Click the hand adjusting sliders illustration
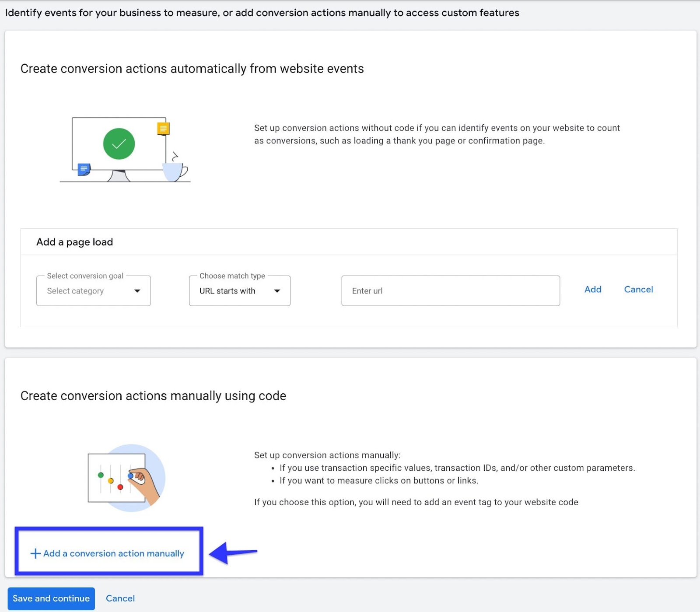Viewport: 700px width, 612px height. tap(126, 478)
